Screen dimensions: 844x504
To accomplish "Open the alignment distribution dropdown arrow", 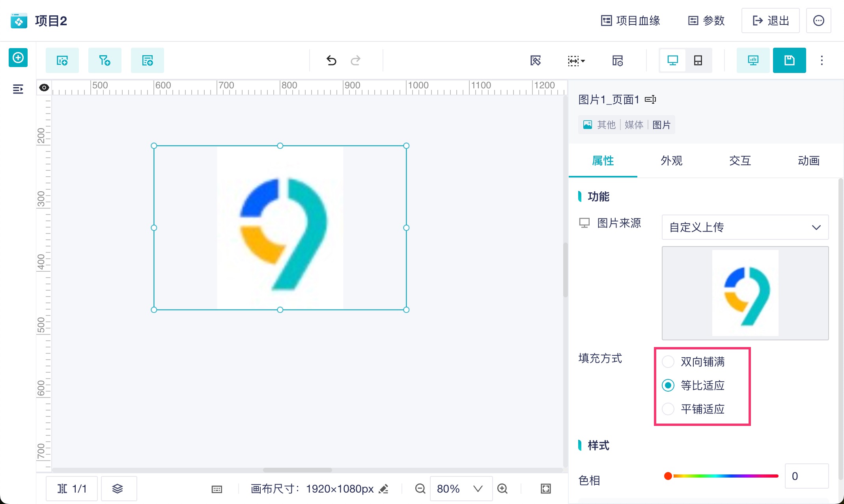I will tap(583, 61).
